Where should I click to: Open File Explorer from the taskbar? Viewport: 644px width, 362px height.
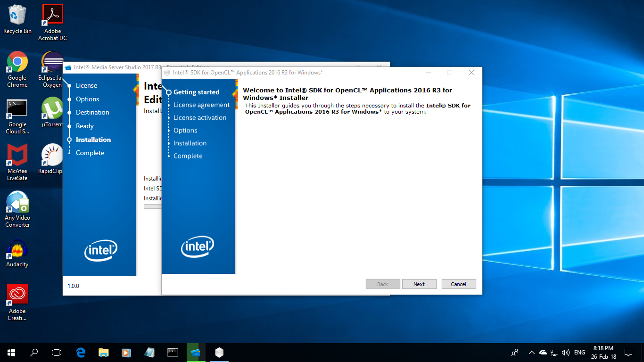103,352
